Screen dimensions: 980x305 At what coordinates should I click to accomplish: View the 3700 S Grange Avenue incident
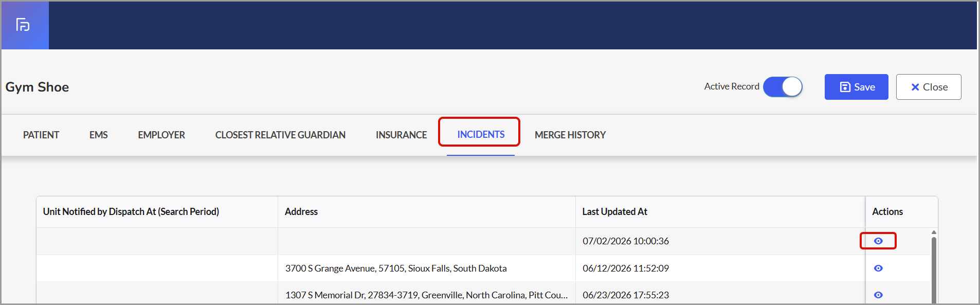[878, 268]
